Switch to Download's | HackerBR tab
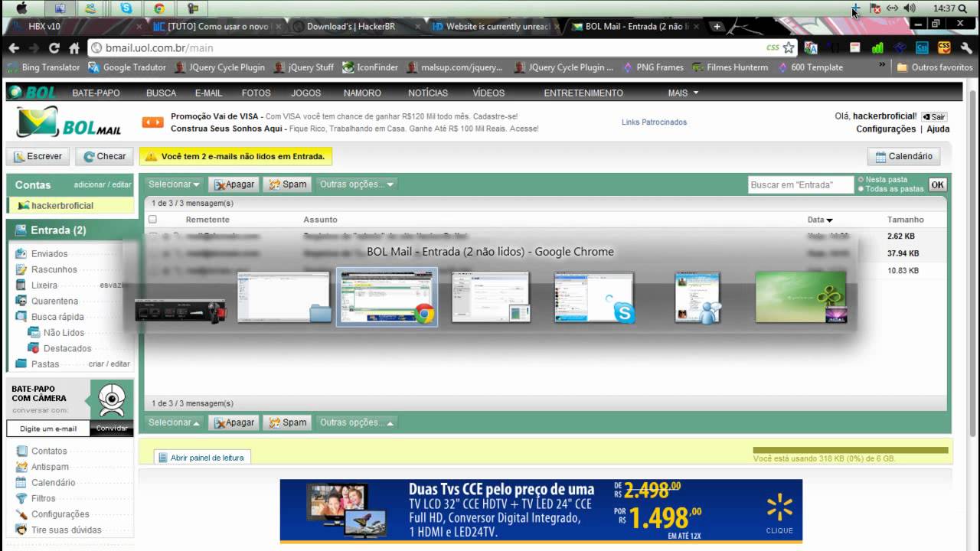 [x=351, y=26]
